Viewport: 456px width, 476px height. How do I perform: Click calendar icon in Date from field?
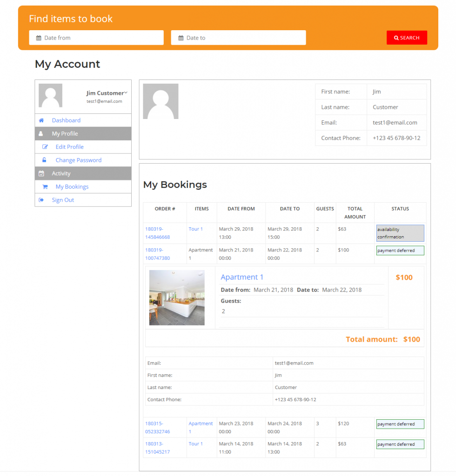coord(39,38)
